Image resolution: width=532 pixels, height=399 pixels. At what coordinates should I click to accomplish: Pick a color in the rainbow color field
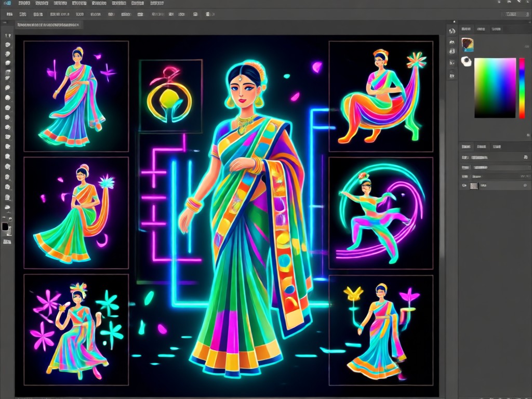pyautogui.click(x=495, y=88)
